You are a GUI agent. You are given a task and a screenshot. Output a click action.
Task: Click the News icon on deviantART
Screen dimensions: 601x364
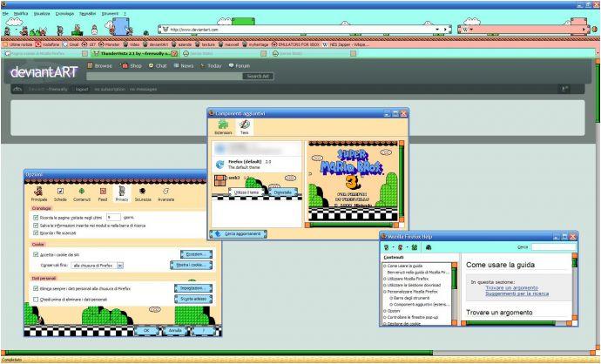[176, 65]
